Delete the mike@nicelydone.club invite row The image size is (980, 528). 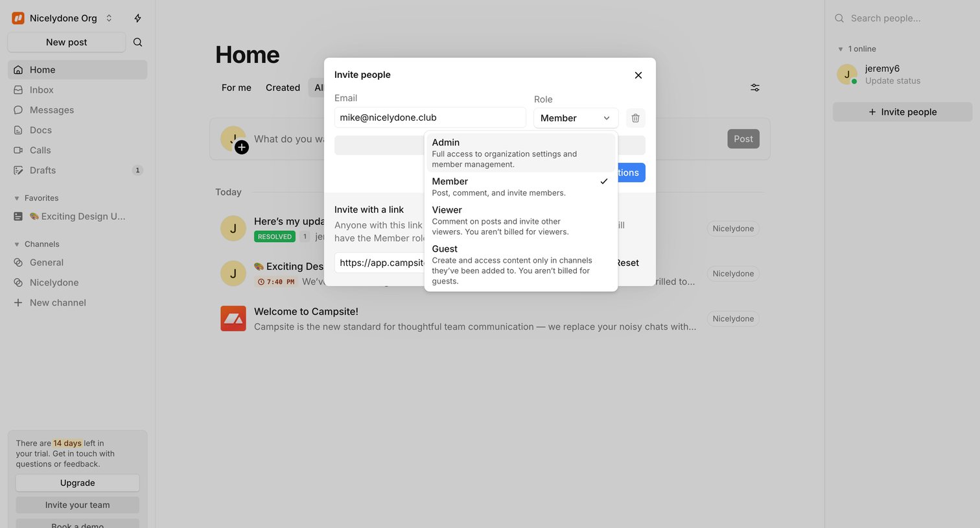(x=635, y=118)
